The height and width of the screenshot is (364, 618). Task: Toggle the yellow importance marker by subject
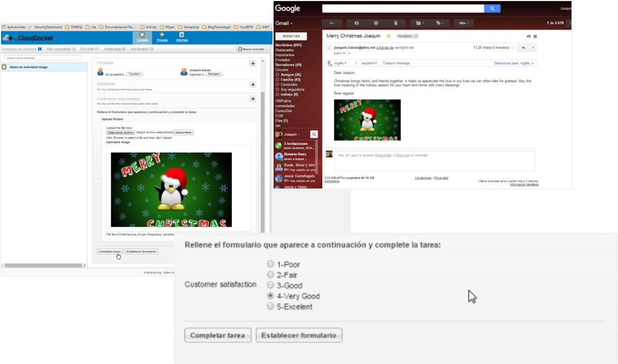point(388,36)
